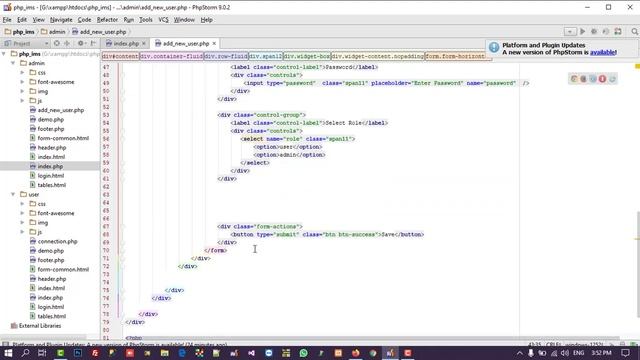The height and width of the screenshot is (360, 640).
Task: Close the add_new_user.php editor tab
Action: [214, 44]
